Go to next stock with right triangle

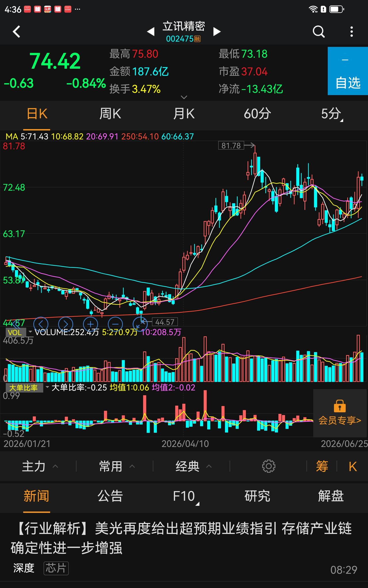217,31
